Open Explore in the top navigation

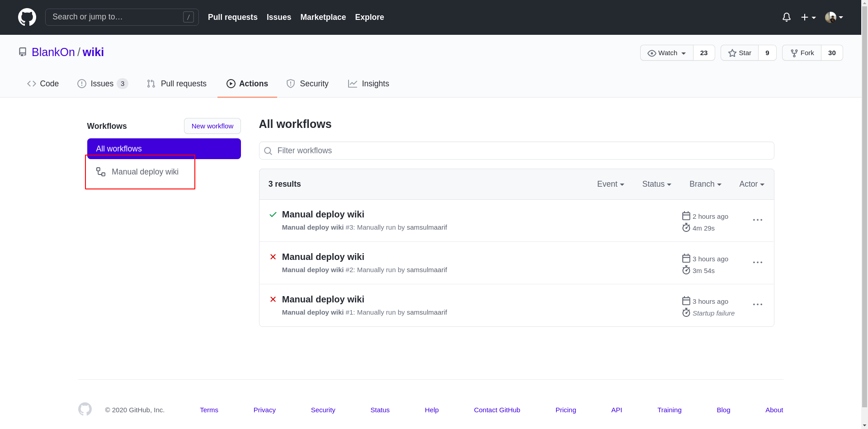tap(369, 17)
